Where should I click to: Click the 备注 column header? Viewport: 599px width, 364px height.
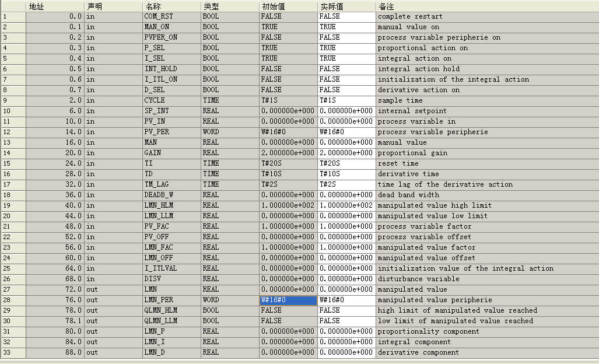486,6
